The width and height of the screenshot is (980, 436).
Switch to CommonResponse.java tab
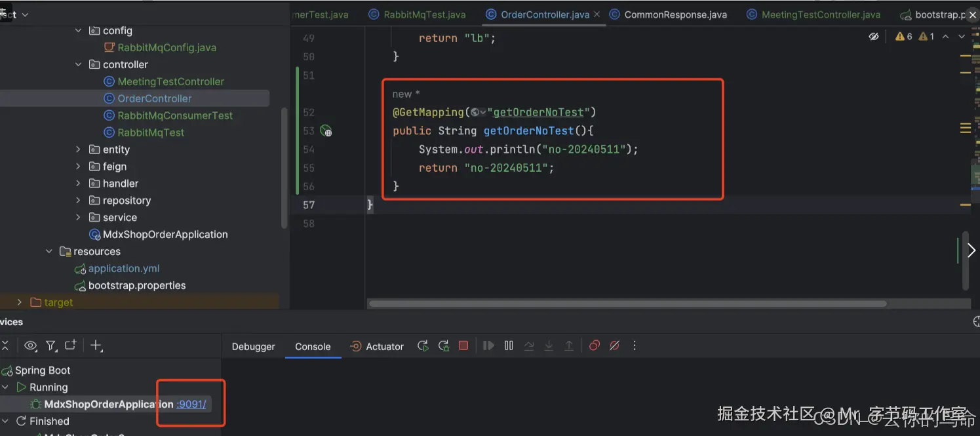[668, 14]
